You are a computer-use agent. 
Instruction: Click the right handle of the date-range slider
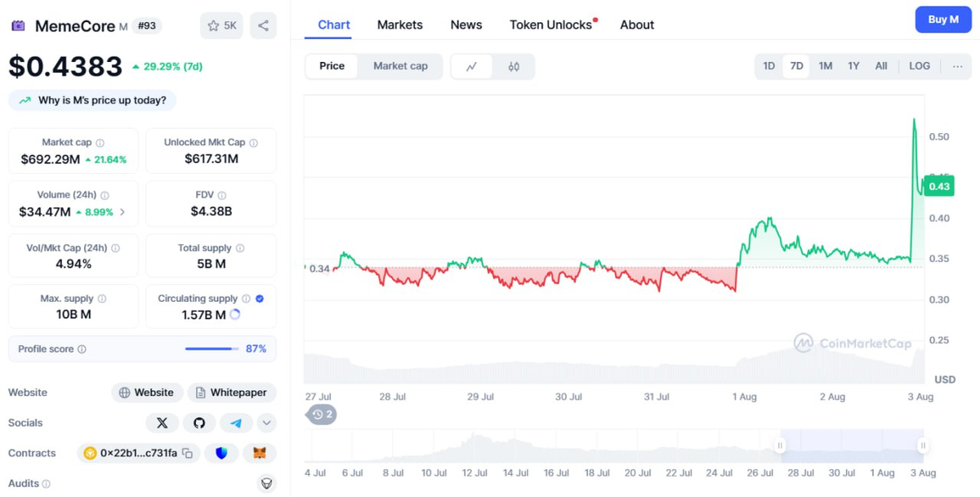[923, 446]
